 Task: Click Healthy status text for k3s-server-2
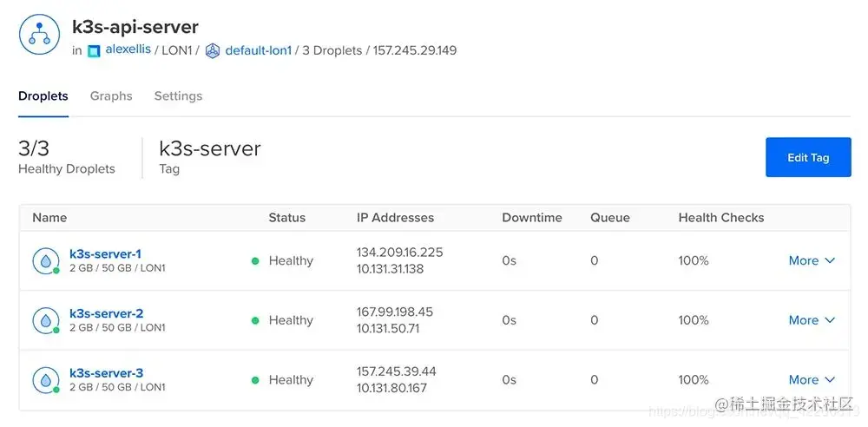[291, 320]
